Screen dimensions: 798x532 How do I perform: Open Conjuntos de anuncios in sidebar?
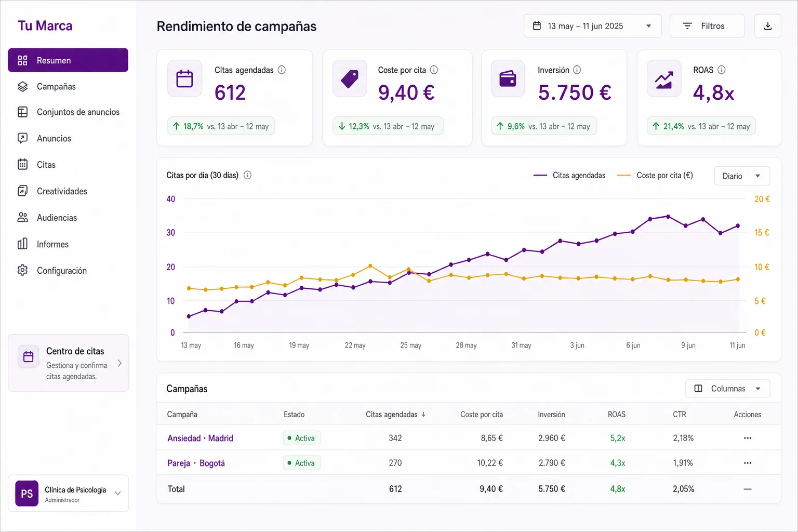pos(68,112)
